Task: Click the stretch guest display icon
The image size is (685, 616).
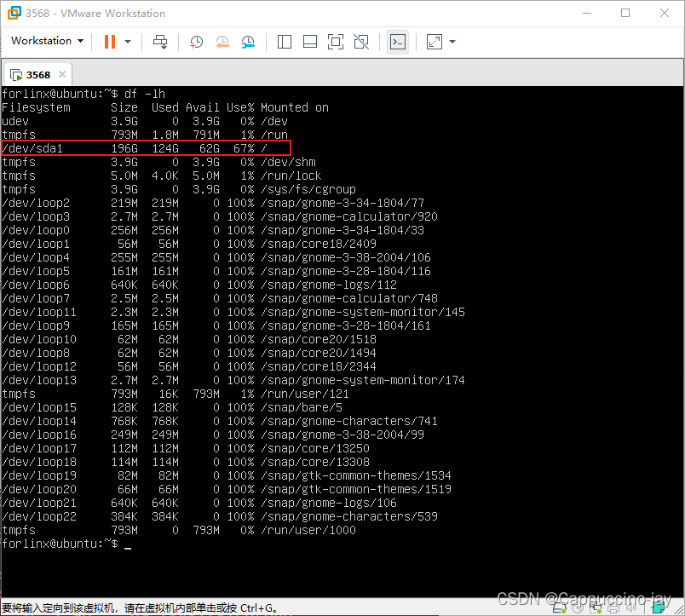Action: tap(434, 42)
